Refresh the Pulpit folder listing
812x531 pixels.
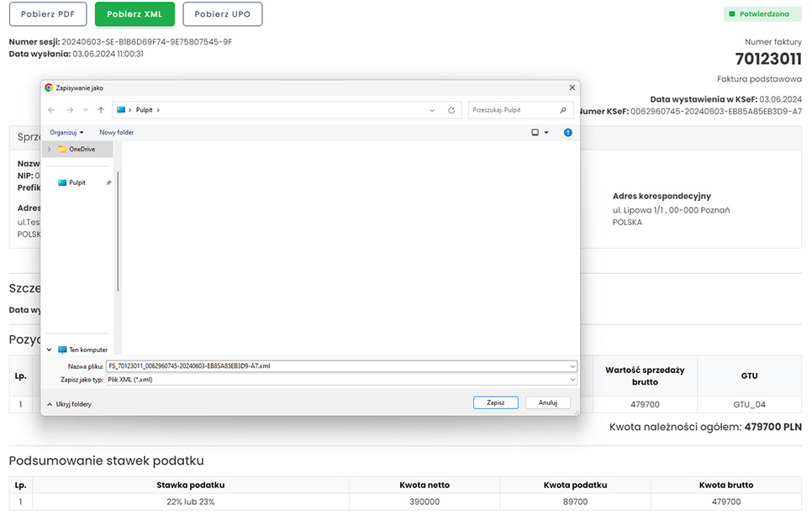pos(451,110)
